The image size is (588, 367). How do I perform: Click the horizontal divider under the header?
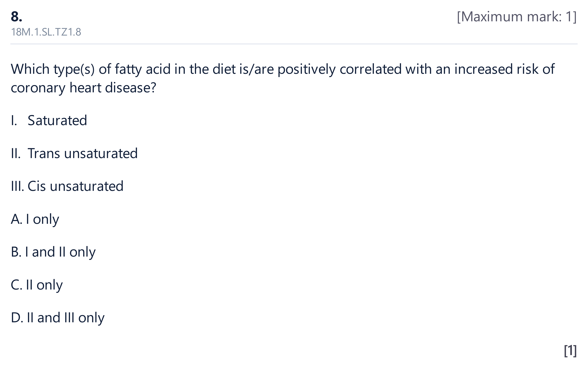(x=294, y=44)
